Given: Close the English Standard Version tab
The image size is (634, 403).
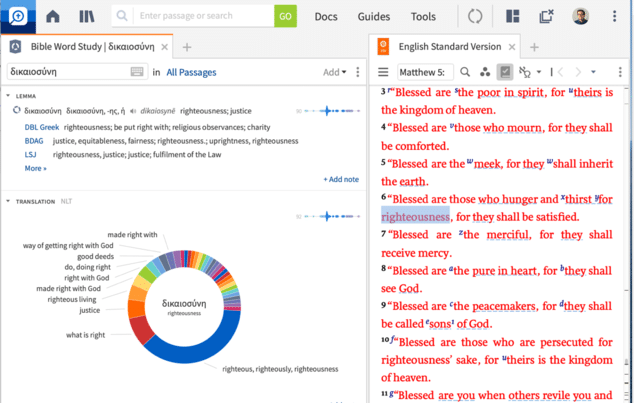Looking at the screenshot, I should coord(511,47).
